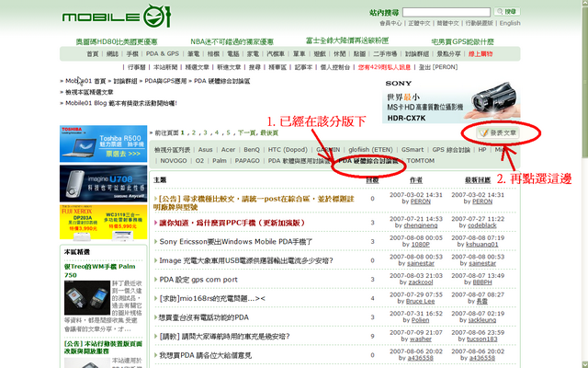Click the 發表文章 post article button

tap(498, 132)
